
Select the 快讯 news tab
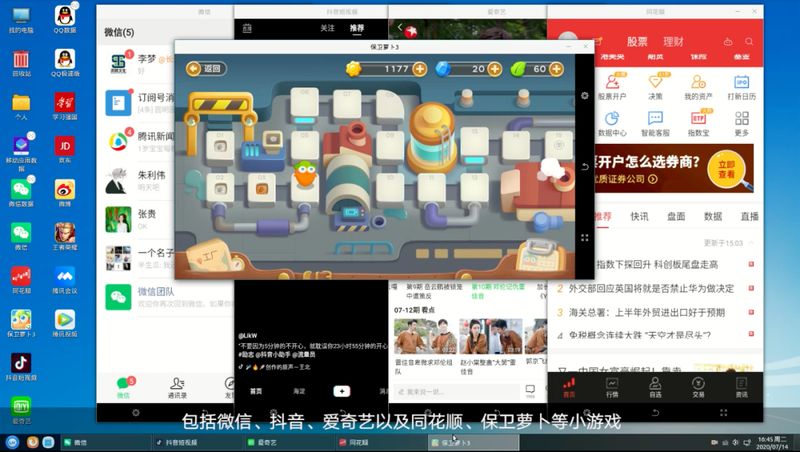coord(639,216)
